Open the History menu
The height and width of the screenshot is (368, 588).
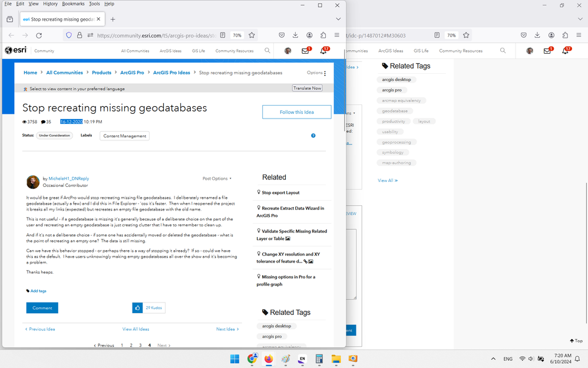pyautogui.click(x=50, y=4)
